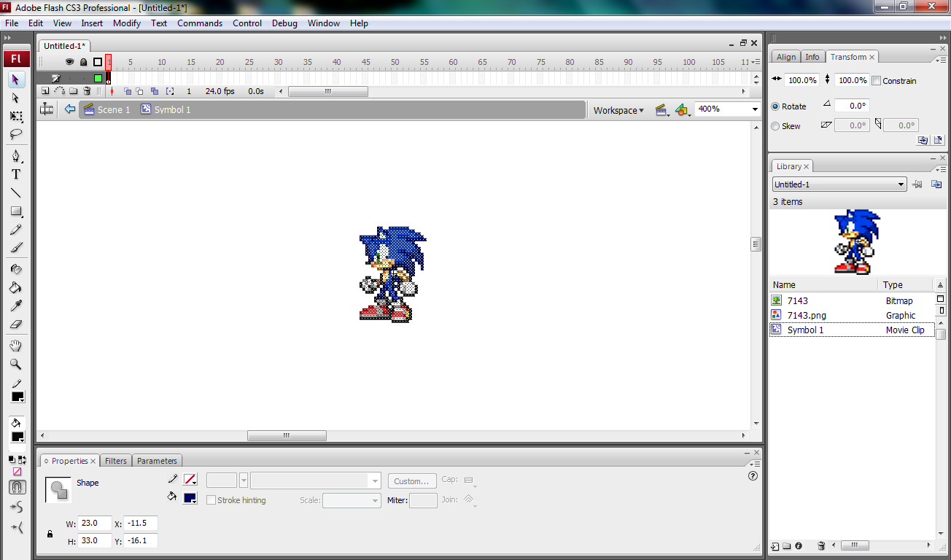Select the Skew radio button
The image size is (951, 560).
(x=775, y=126)
